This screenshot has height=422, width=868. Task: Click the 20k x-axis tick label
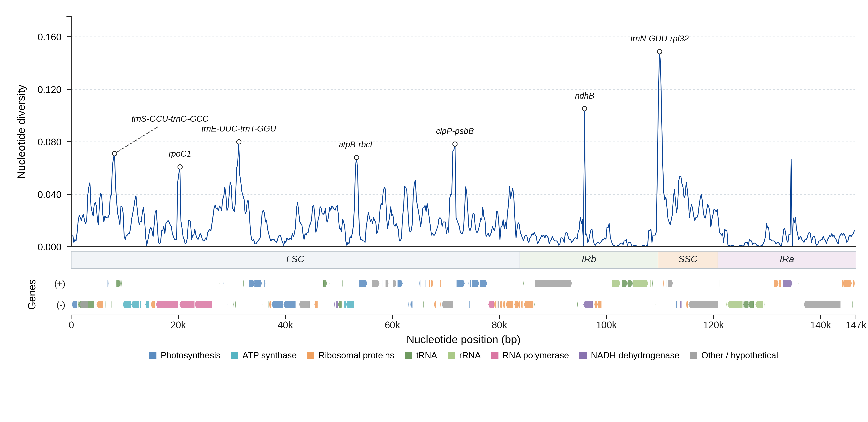click(178, 325)
